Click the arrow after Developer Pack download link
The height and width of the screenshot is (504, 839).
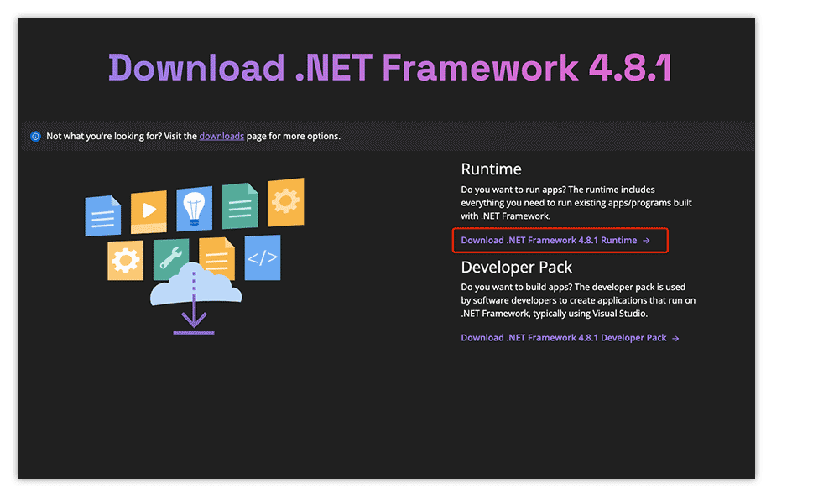pyautogui.click(x=675, y=338)
